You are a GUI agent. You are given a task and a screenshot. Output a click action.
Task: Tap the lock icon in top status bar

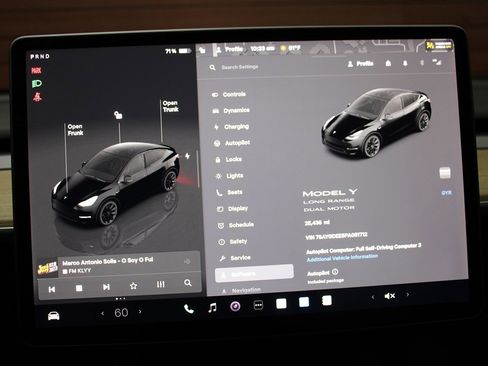pyautogui.click(x=202, y=50)
